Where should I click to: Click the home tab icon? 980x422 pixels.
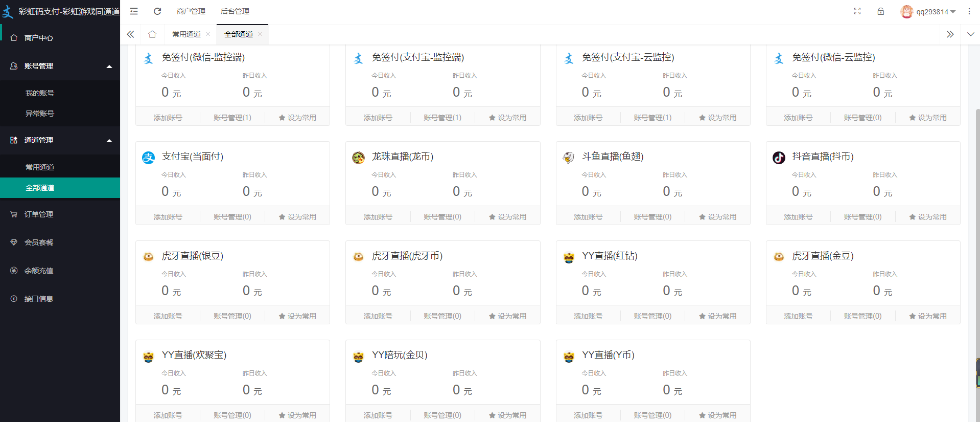click(152, 34)
